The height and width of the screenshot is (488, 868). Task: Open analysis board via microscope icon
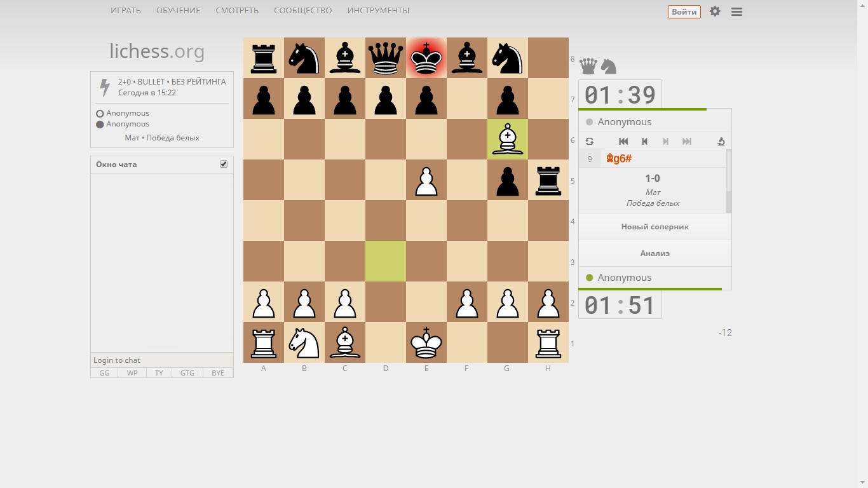[721, 142]
